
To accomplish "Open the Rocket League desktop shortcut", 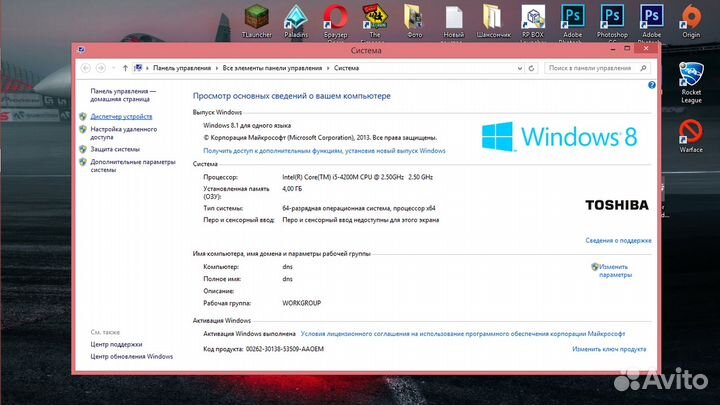I will (x=691, y=83).
